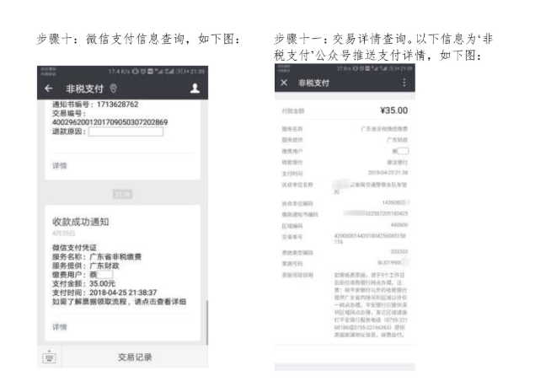Viewport: 535px width, 392px height.
Task: Select the 4月25日 date under notification
Action: 63,234
